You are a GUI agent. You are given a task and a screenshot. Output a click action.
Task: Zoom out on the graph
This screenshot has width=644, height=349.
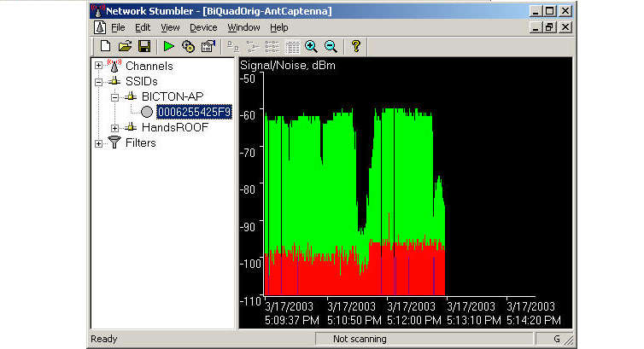pyautogui.click(x=331, y=46)
